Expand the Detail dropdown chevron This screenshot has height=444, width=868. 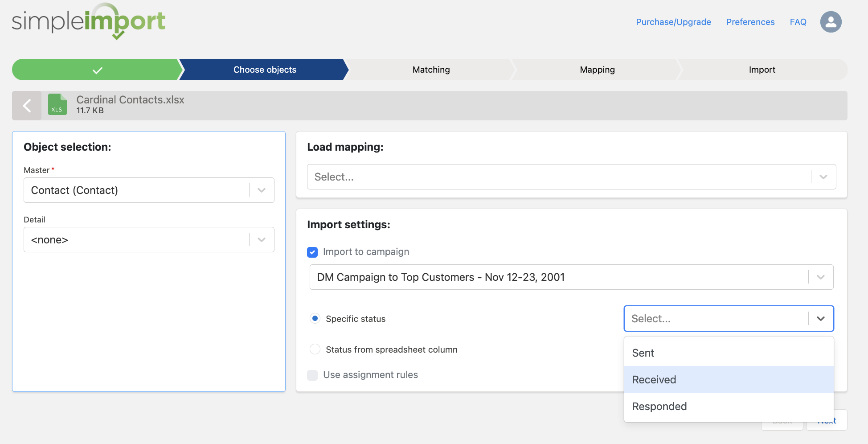[x=262, y=240]
